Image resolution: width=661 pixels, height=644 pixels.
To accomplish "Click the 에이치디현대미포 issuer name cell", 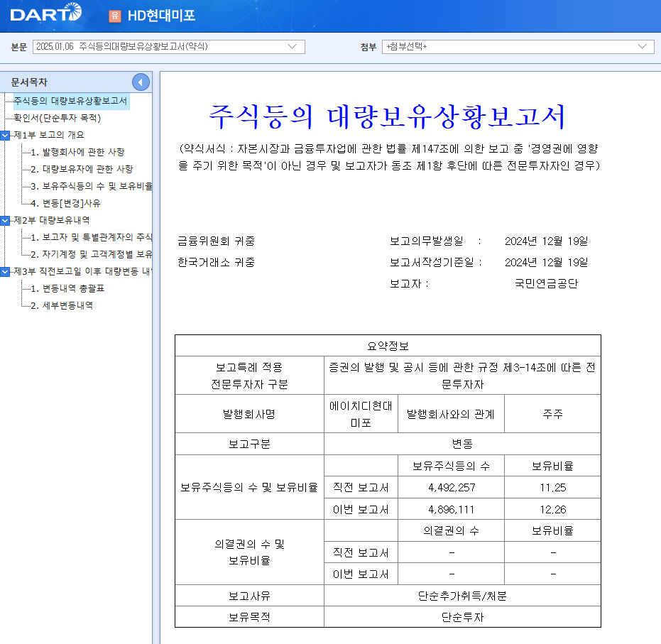I will (x=361, y=414).
